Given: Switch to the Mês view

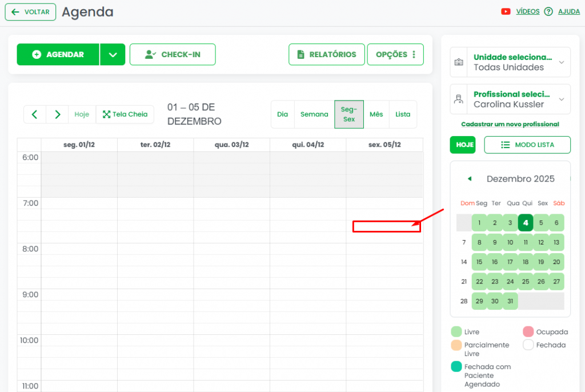Looking at the screenshot, I should [376, 114].
